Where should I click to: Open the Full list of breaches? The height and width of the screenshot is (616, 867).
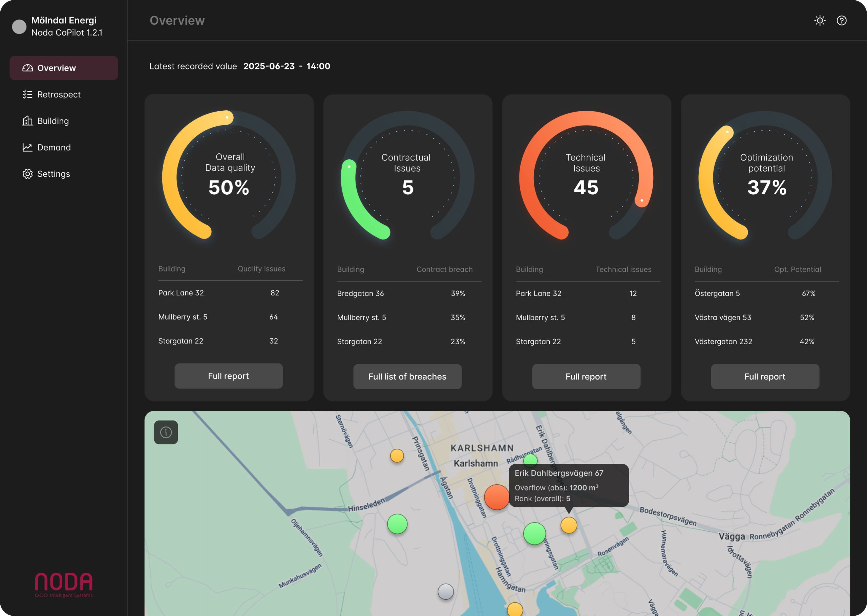(x=407, y=377)
